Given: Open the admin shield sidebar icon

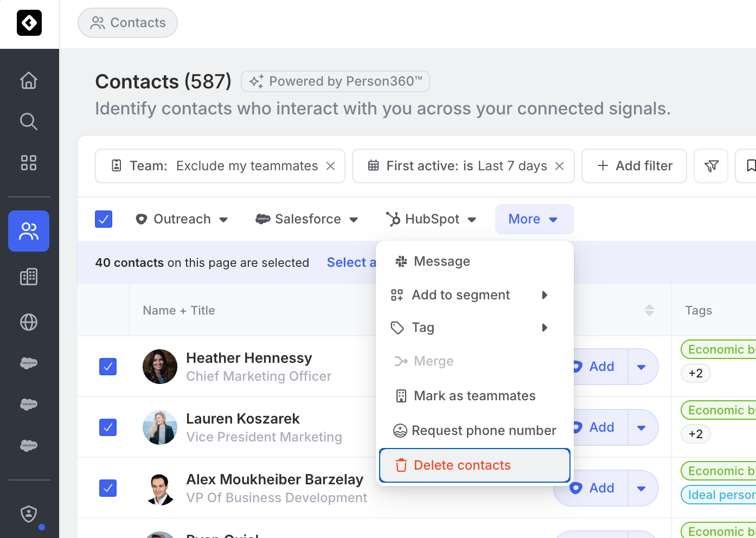Looking at the screenshot, I should [29, 514].
